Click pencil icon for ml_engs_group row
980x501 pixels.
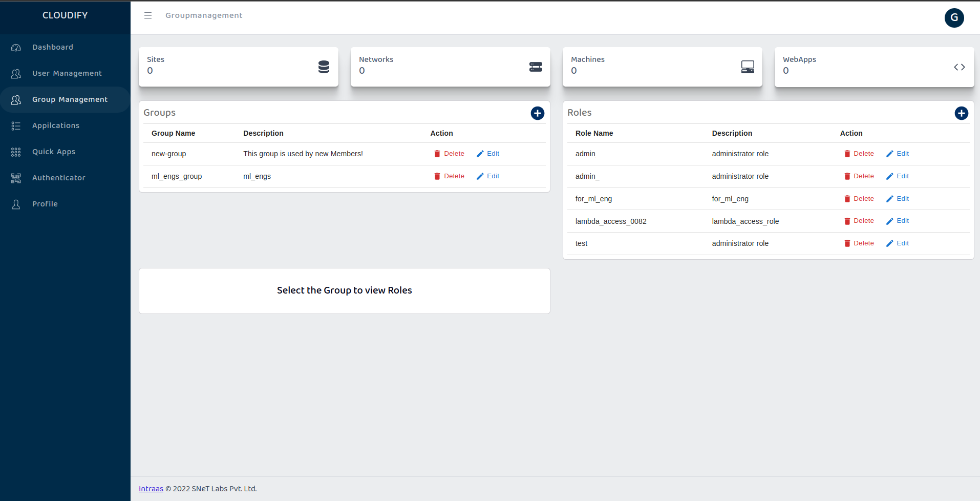coord(480,176)
